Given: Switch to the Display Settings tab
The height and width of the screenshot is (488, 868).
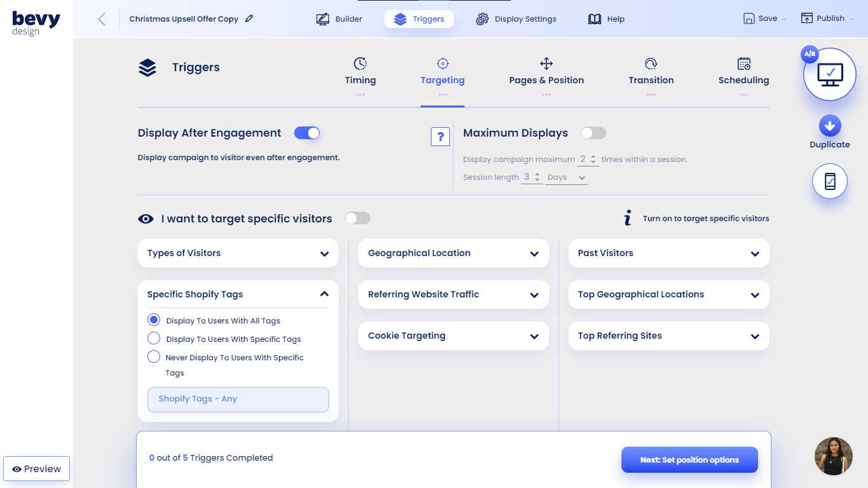Looking at the screenshot, I should 516,18.
